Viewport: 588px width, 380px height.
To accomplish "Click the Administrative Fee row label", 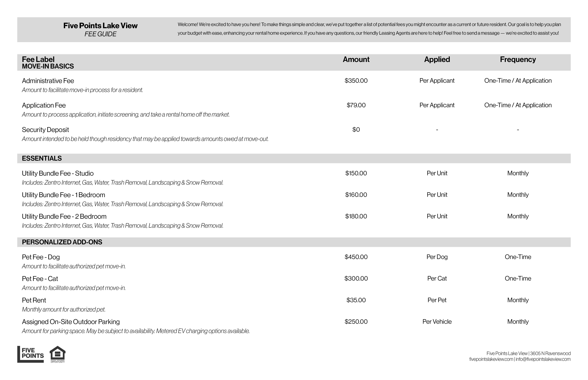I will coord(48,81).
